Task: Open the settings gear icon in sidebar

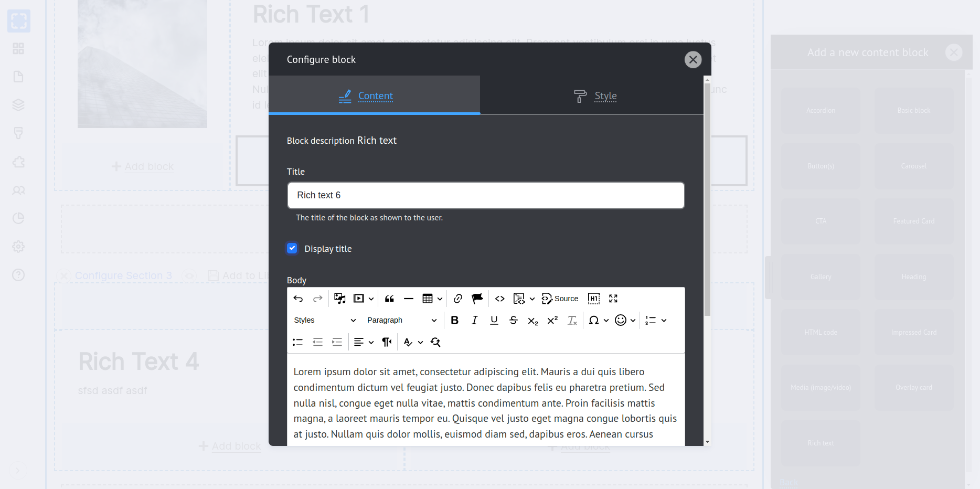Action: click(18, 247)
